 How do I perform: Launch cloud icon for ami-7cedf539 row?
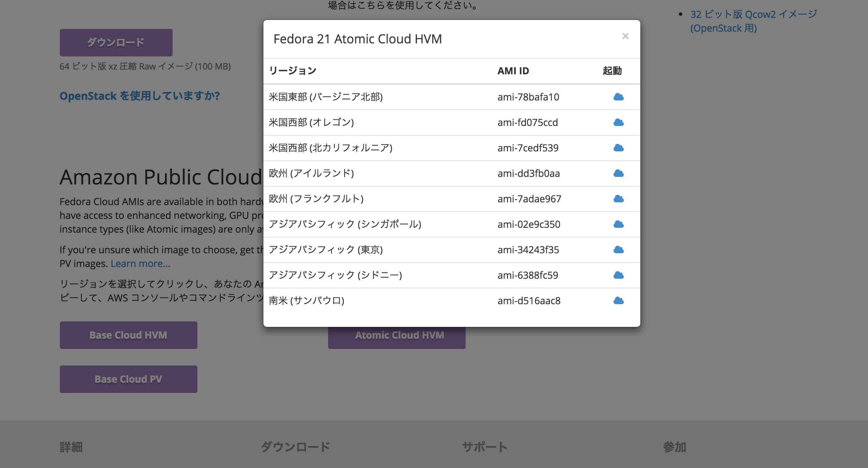click(x=618, y=148)
